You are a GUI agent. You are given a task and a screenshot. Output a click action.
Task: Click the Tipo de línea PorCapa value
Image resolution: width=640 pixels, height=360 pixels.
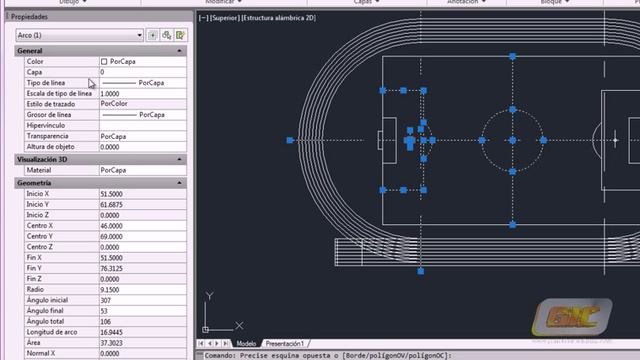point(142,83)
